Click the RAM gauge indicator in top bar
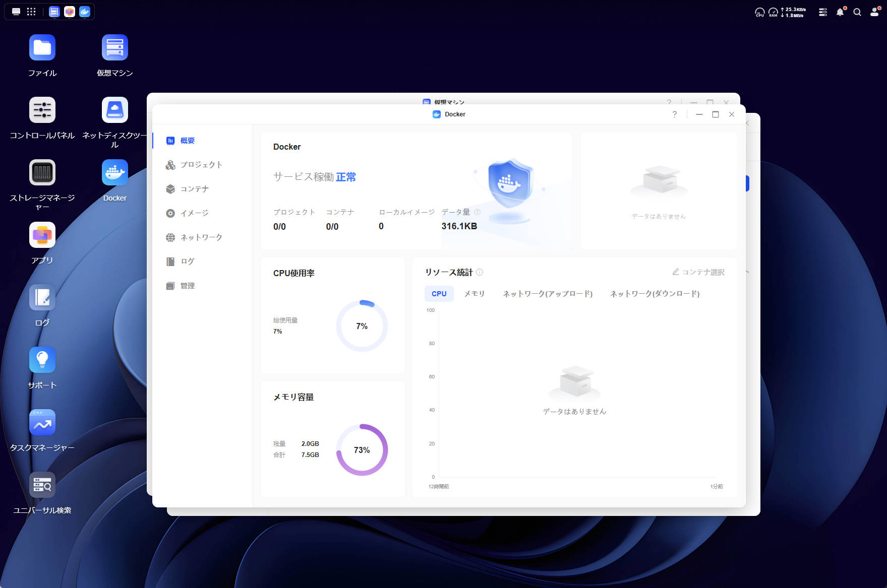The height and width of the screenshot is (588, 887). click(773, 12)
